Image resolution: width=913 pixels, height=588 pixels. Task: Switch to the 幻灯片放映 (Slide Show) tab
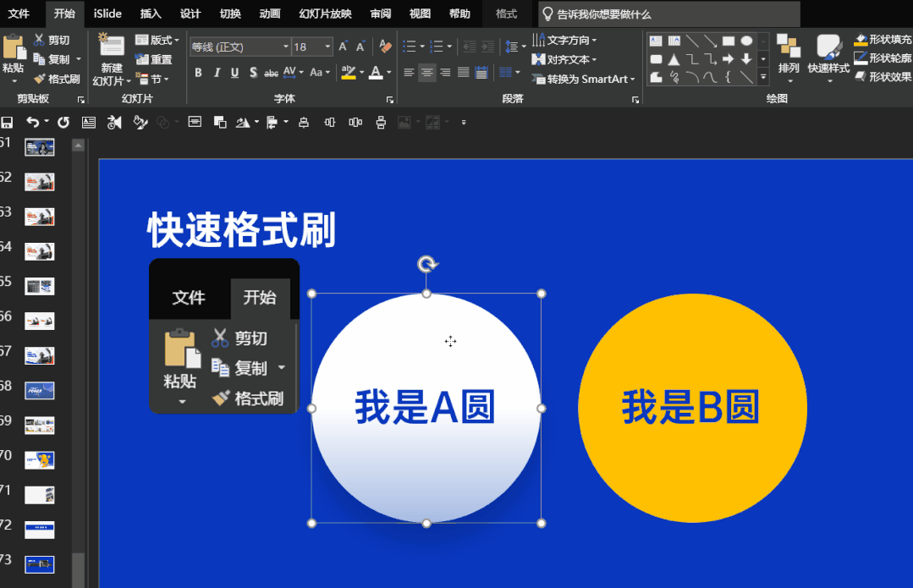coord(325,14)
